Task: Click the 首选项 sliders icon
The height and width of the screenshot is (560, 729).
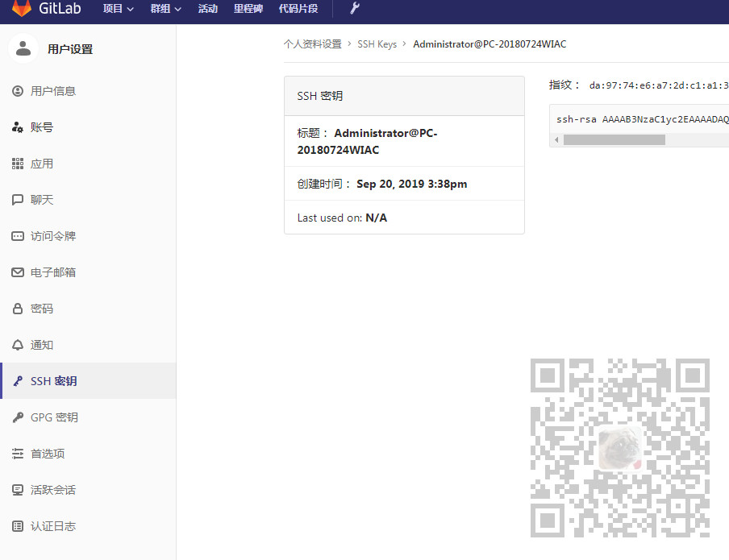Action: point(18,454)
